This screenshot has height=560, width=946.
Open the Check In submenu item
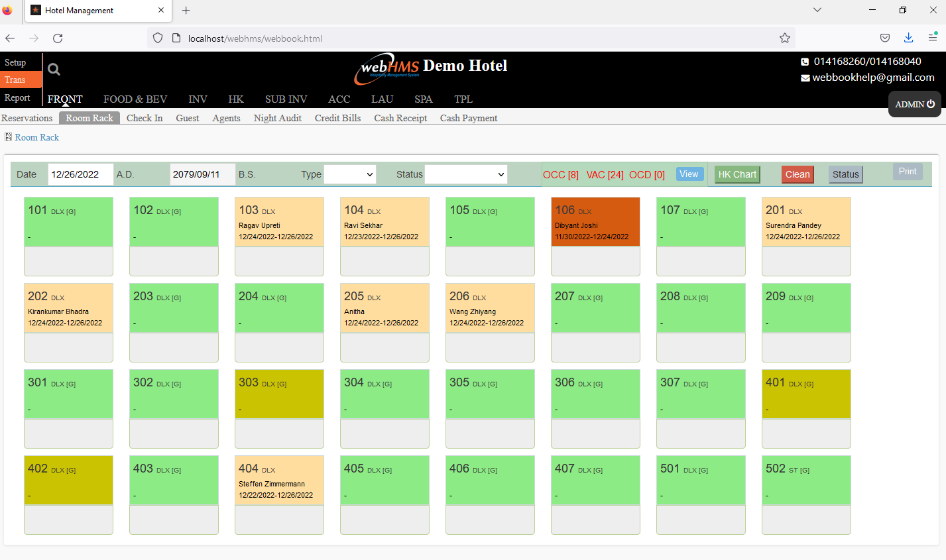tap(145, 118)
